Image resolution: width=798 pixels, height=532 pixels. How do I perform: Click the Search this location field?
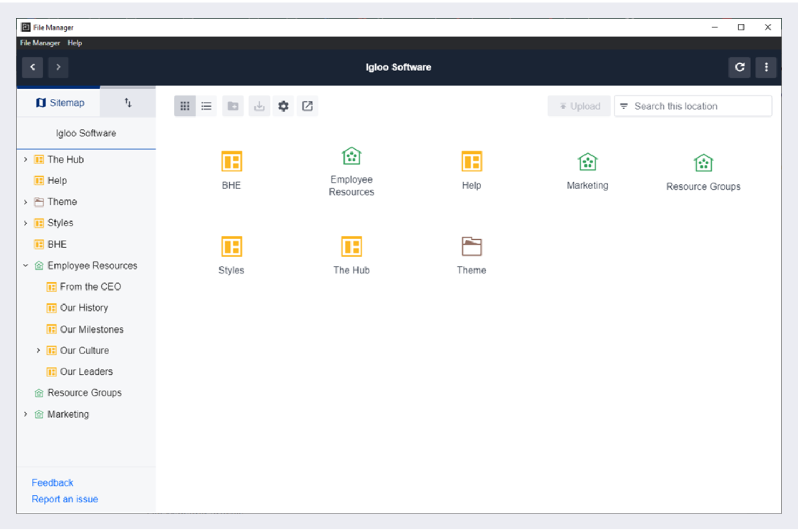(x=693, y=106)
